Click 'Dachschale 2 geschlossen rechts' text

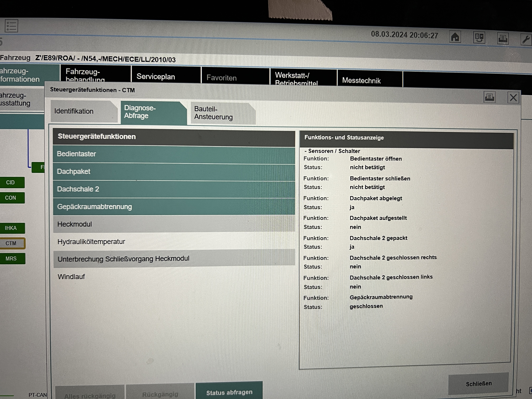[x=393, y=258]
